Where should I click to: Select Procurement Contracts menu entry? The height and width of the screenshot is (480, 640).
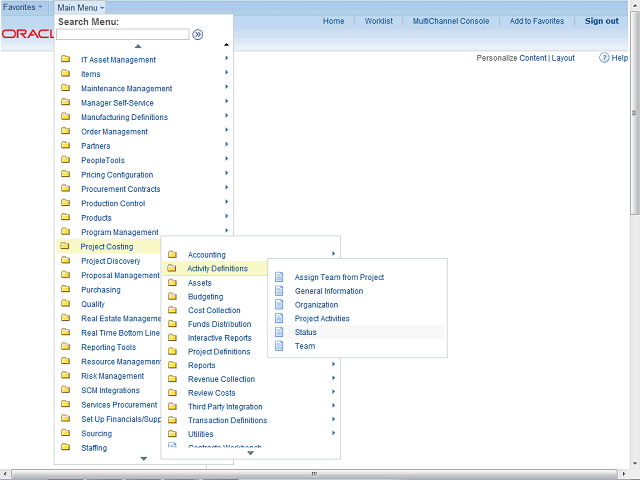(x=121, y=189)
